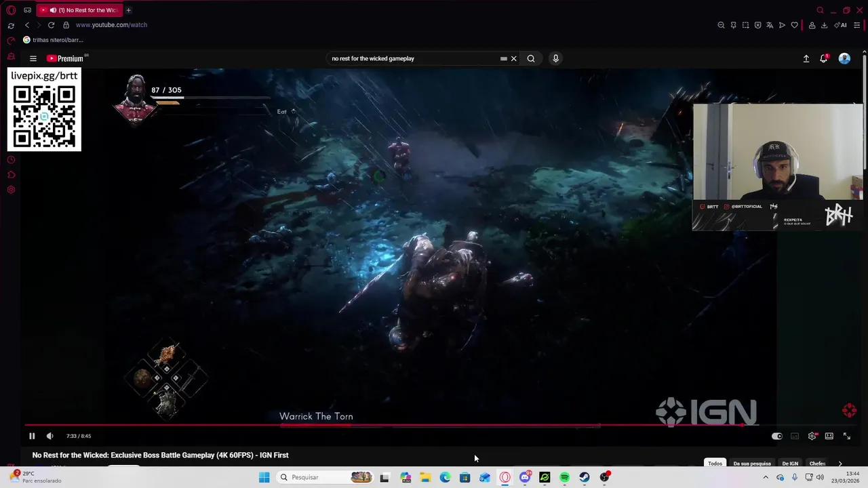868x488 pixels.
Task: Search in tabs with the red magnifier
Action: (820, 10)
